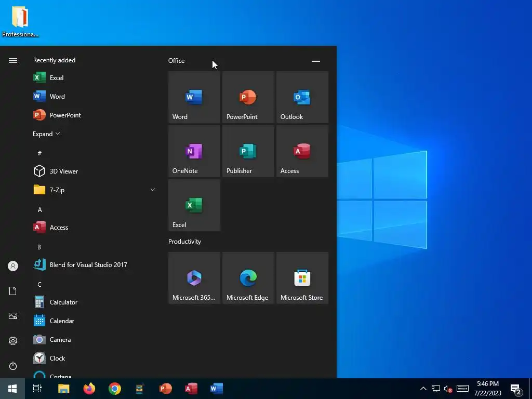
Task: Open Pictures from Start sidebar
Action: pos(13,316)
